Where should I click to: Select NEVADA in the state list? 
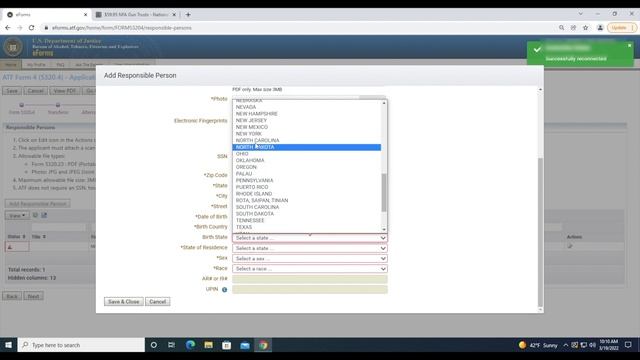(307, 107)
